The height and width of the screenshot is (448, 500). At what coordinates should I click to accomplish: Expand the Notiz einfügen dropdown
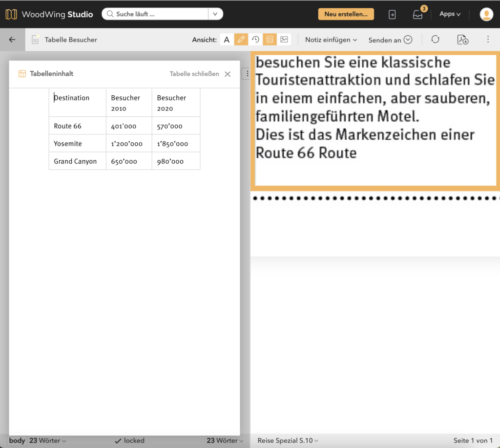tap(331, 40)
